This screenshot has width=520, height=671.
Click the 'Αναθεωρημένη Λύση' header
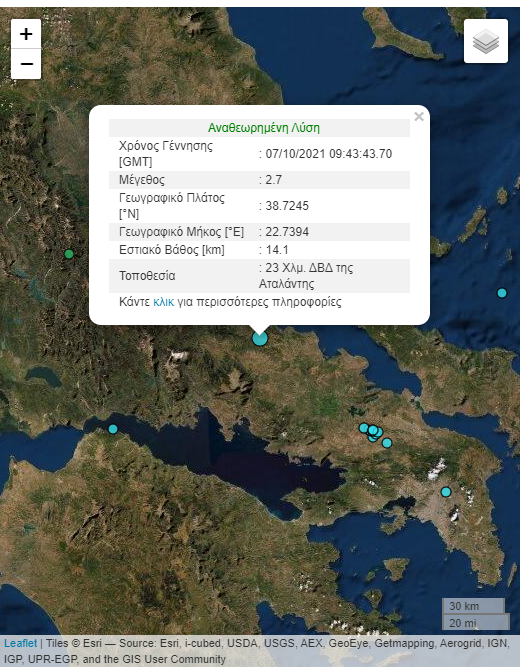(x=264, y=128)
